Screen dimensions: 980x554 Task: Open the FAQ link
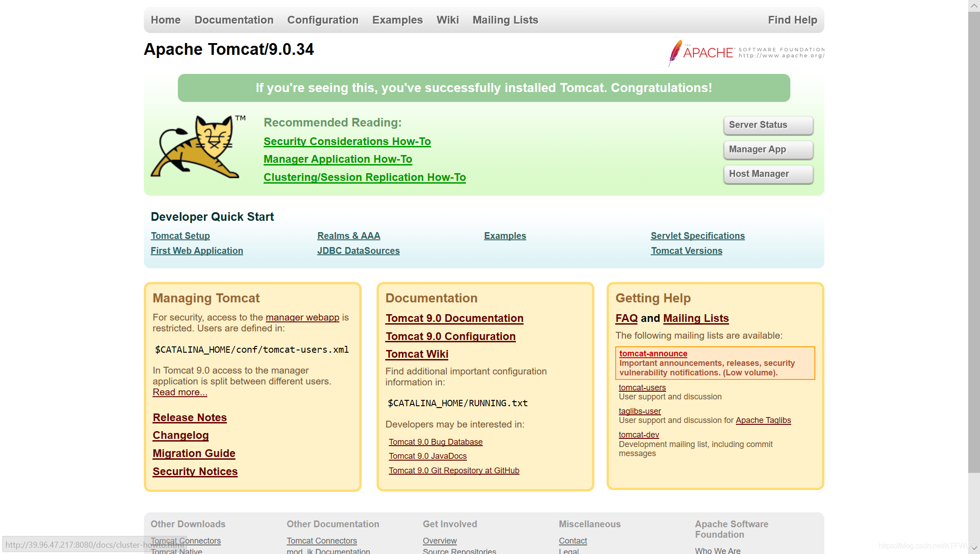(x=627, y=318)
